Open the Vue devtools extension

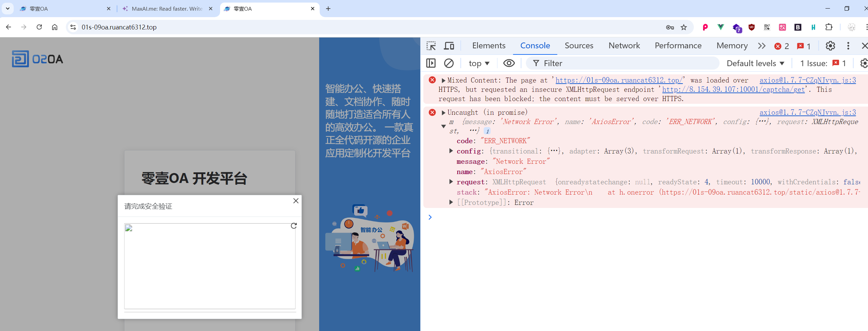point(721,27)
